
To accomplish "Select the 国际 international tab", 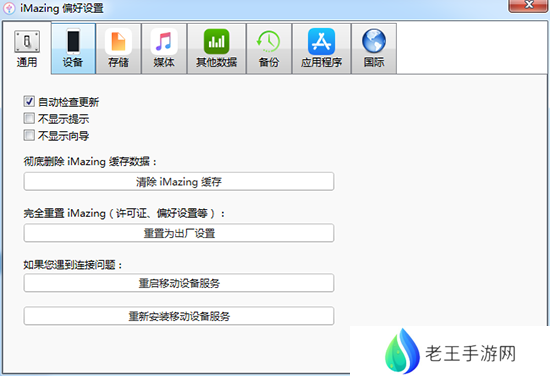I will (374, 48).
